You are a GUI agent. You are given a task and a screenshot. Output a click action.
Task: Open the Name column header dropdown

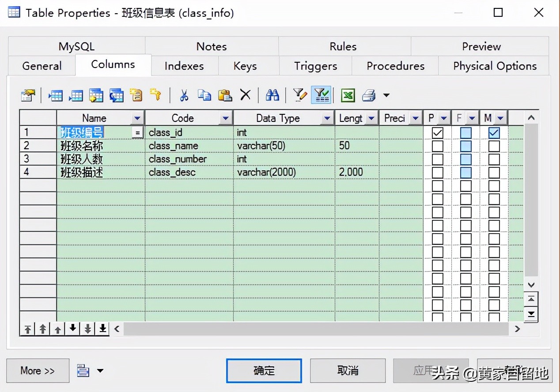(x=137, y=117)
